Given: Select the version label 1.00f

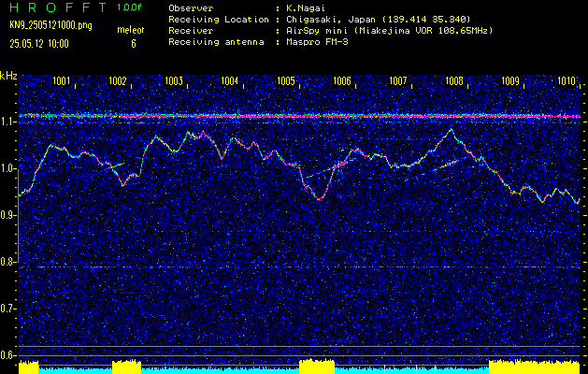Looking at the screenshot, I should point(129,7).
